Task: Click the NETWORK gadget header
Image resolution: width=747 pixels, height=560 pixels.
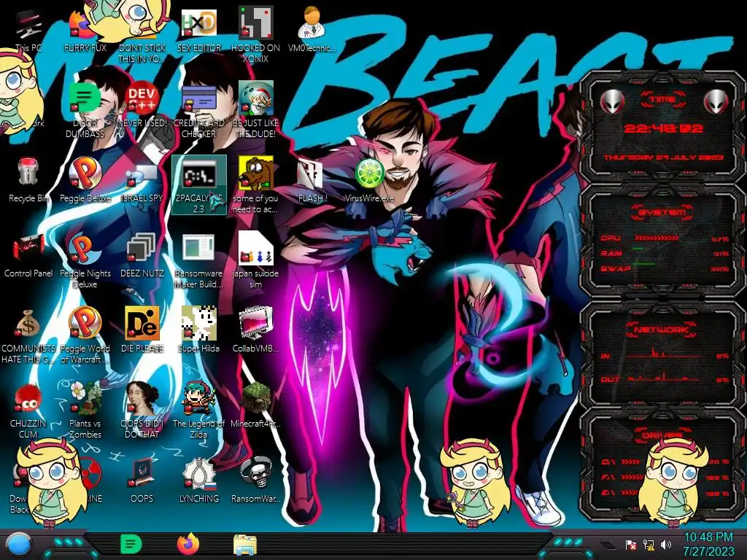Action: (x=662, y=330)
